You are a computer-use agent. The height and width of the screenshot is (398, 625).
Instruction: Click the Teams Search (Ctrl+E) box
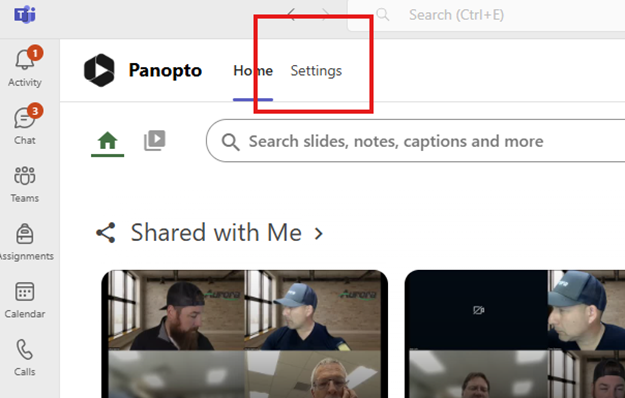pos(486,15)
